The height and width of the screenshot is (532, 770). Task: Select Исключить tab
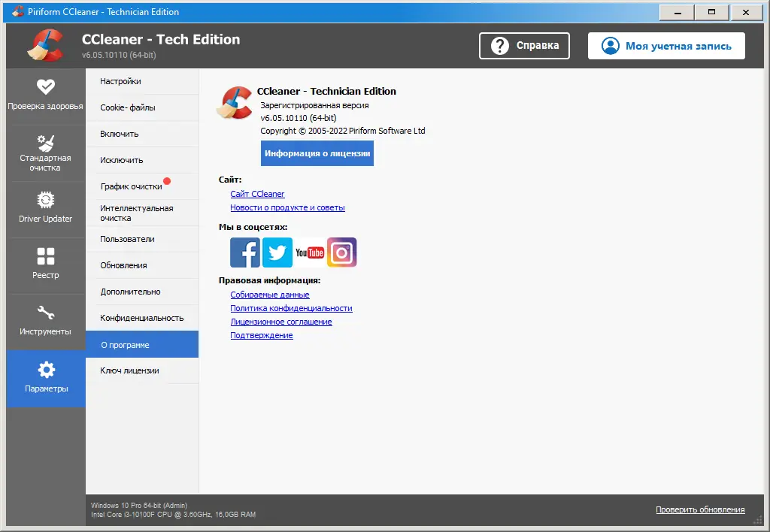point(142,160)
